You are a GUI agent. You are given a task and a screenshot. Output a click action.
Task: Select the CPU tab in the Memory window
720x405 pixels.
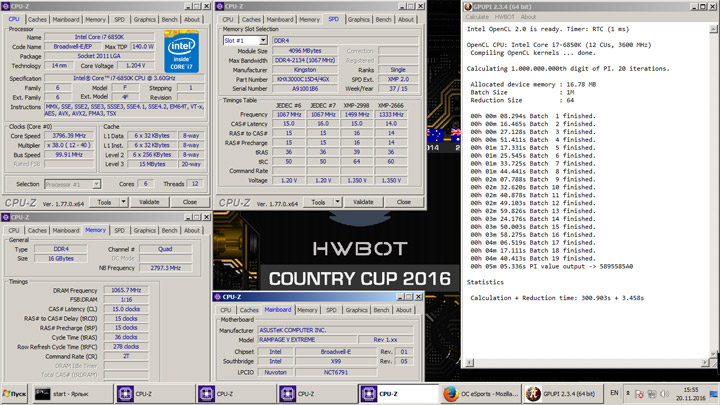coord(14,230)
